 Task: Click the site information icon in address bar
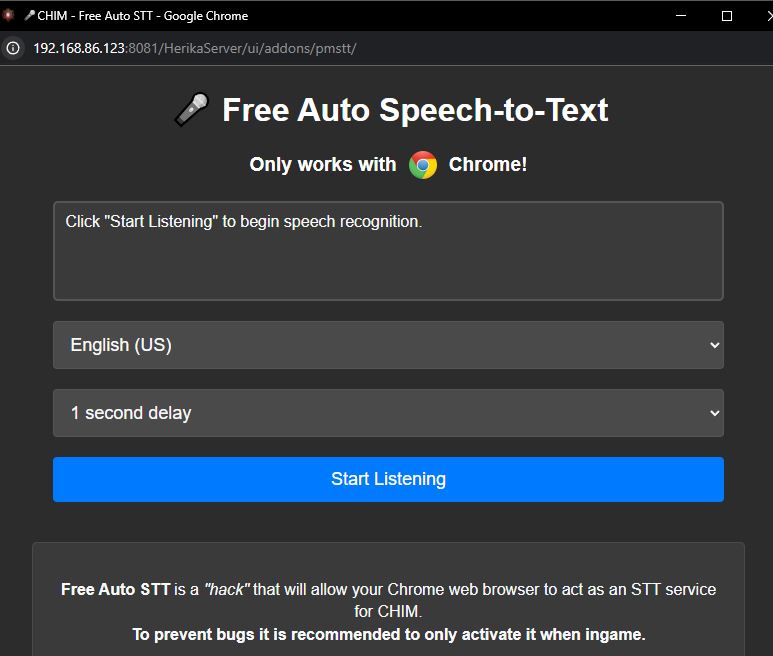click(x=13, y=48)
